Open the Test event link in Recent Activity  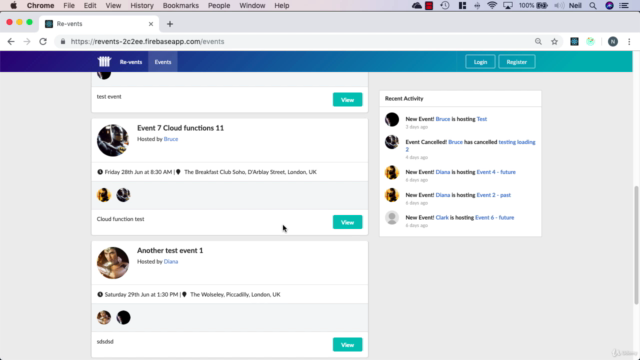click(x=482, y=119)
